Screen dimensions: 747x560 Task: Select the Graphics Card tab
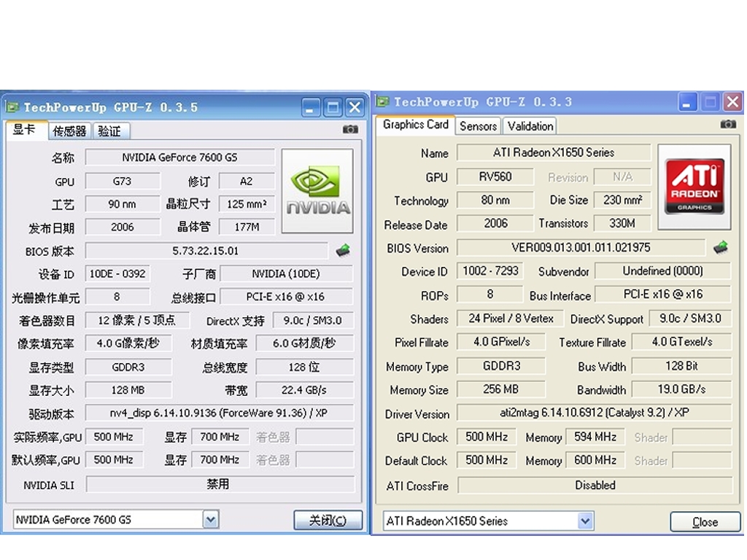tap(415, 125)
